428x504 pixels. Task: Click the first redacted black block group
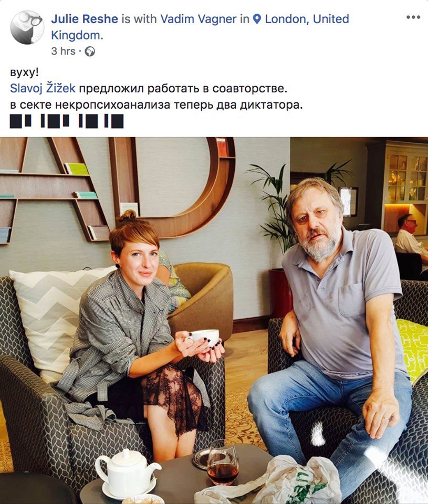coord(20,121)
